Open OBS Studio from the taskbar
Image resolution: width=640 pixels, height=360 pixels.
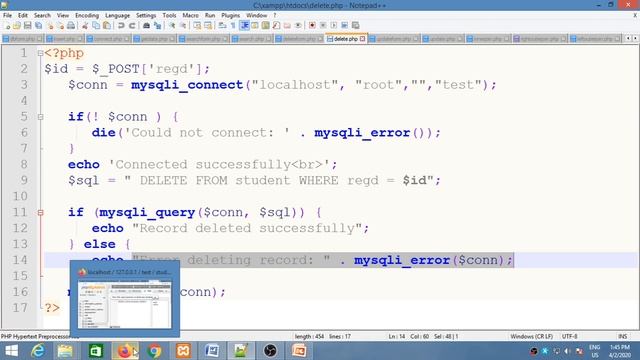point(270,351)
